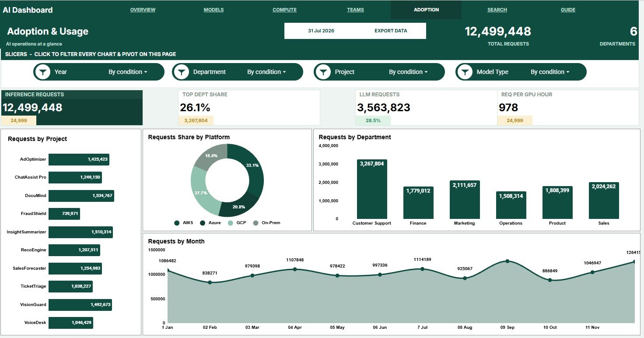Viewport: 644px width, 338px height.
Task: Click the LLM Requests 3,563,823 value
Action: pos(384,108)
